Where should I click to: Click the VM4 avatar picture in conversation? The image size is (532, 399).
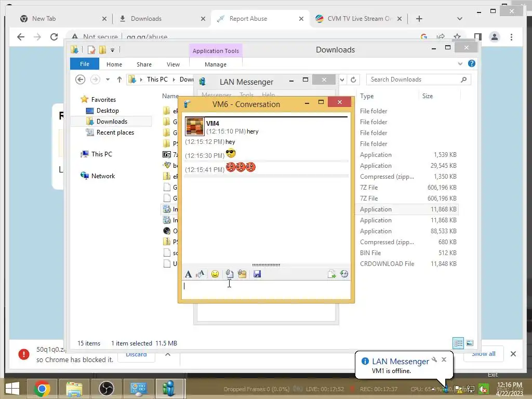coord(195,126)
